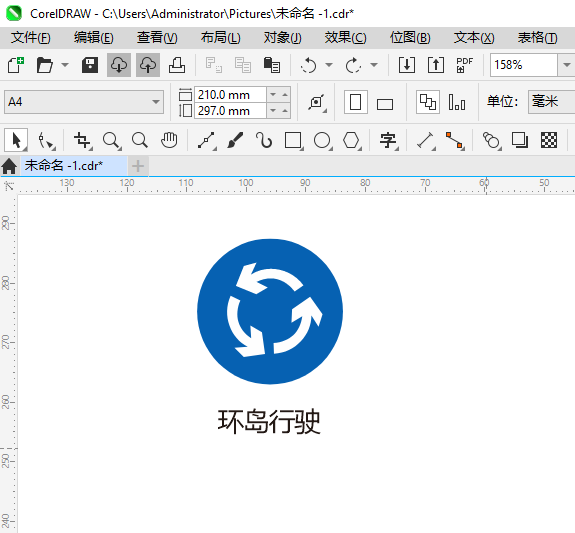575x533 pixels.
Task: Click the 158% zoom level field
Action: pos(524,65)
